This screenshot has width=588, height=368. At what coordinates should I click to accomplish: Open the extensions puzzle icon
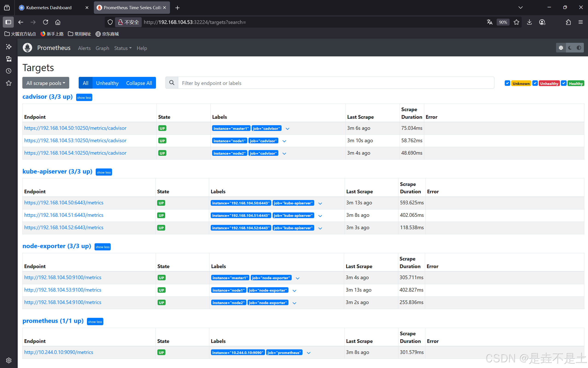tap(568, 22)
